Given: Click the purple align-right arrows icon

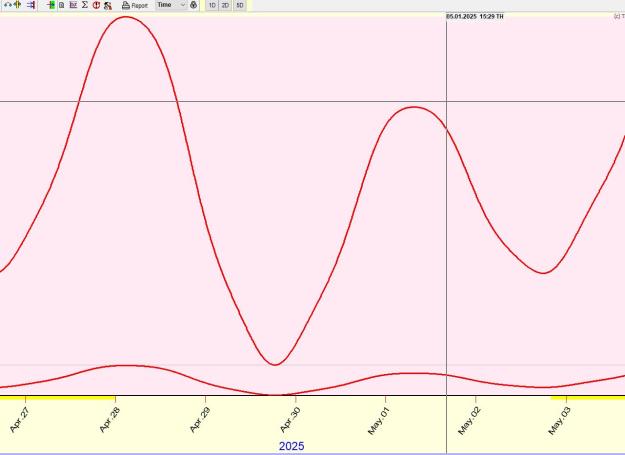Looking at the screenshot, I should tap(31, 5).
